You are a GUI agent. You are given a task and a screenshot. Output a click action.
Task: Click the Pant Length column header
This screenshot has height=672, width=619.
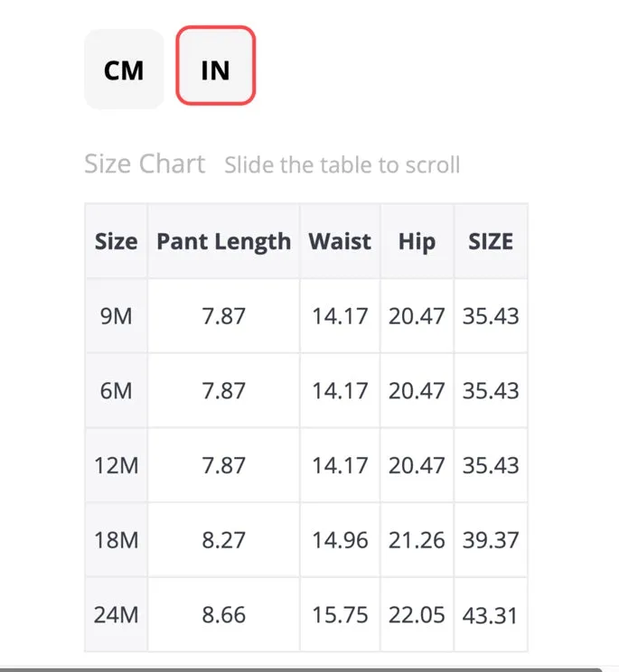(224, 241)
